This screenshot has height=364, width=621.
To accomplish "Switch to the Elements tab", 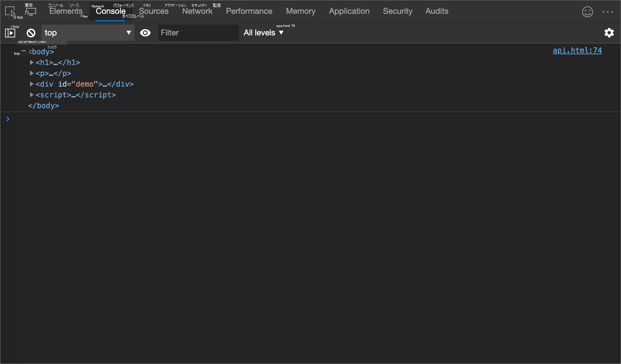I will click(x=65, y=11).
